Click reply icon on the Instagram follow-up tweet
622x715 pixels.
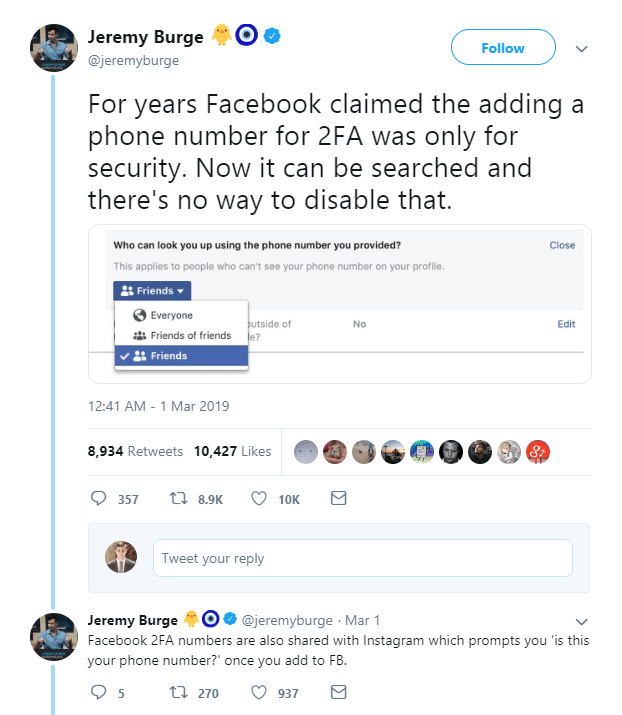coord(98,692)
